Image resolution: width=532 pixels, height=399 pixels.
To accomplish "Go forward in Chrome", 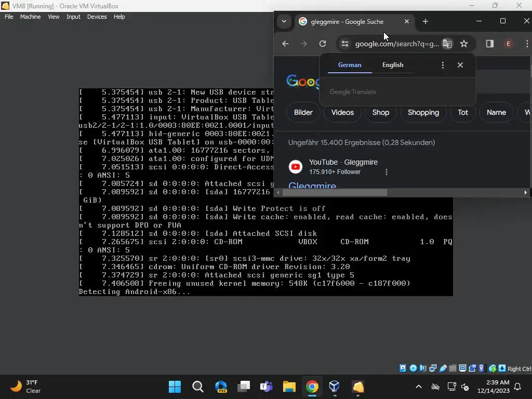I will point(303,44).
